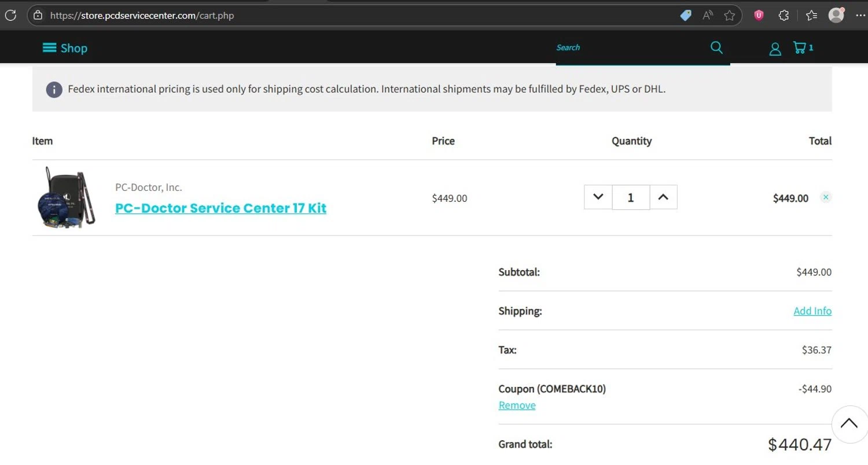Click the info icon in the Fedex notice
This screenshot has height=465, width=868.
click(54, 90)
